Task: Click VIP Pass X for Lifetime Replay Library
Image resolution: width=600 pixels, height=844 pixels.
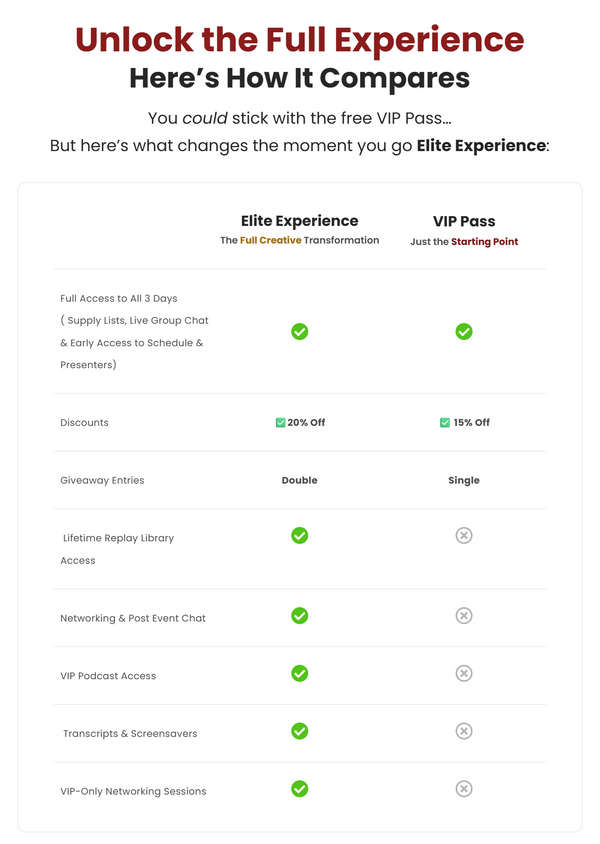Action: (464, 536)
